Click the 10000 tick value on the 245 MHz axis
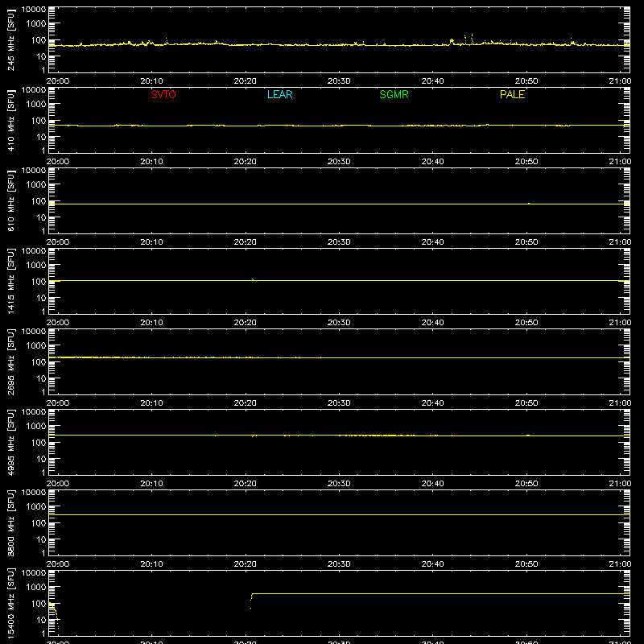Viewport: 644px width, 644px height. pos(34,10)
